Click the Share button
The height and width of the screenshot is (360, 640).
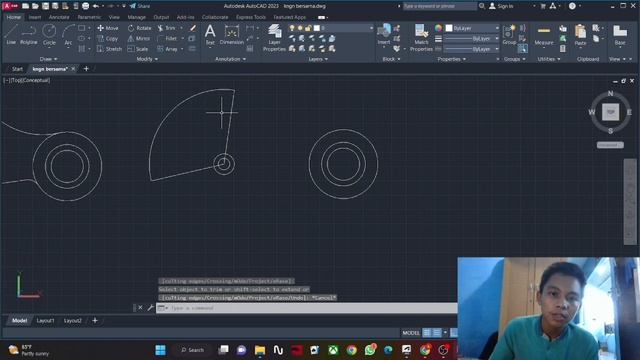tap(140, 6)
